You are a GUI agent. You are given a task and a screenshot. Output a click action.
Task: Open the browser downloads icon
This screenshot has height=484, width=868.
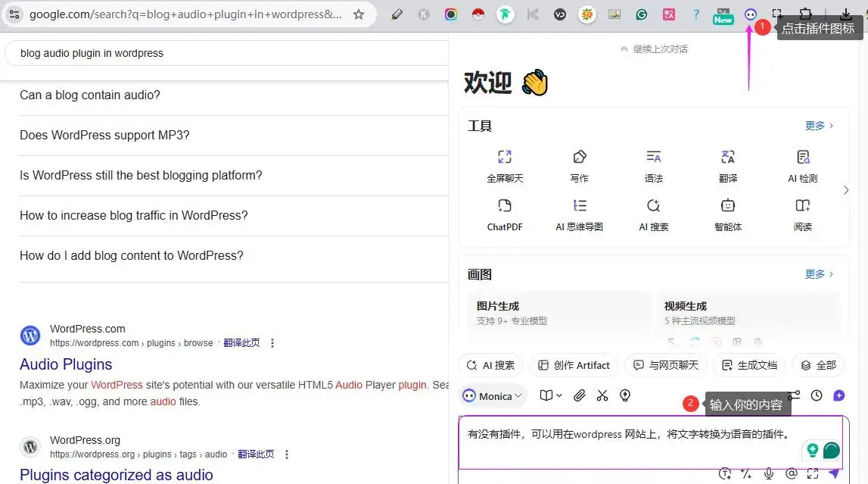click(846, 14)
